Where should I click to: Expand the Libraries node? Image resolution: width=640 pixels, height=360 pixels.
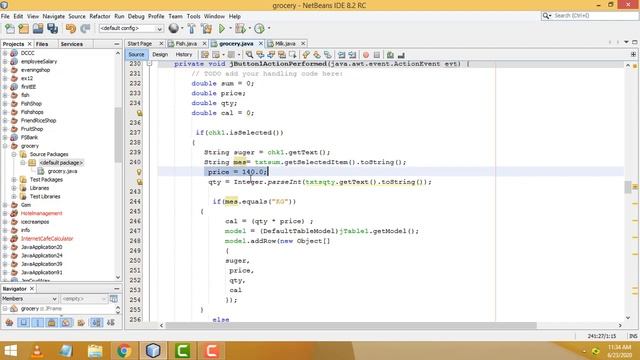click(14, 188)
